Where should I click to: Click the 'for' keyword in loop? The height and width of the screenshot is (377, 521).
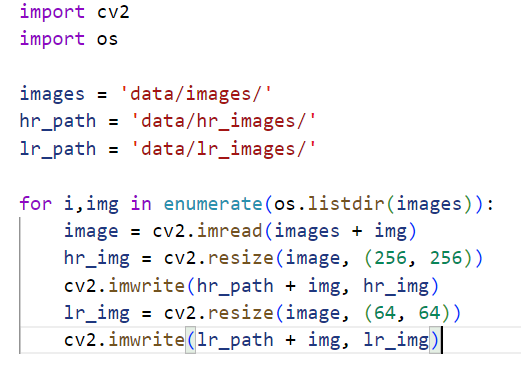pos(36,203)
